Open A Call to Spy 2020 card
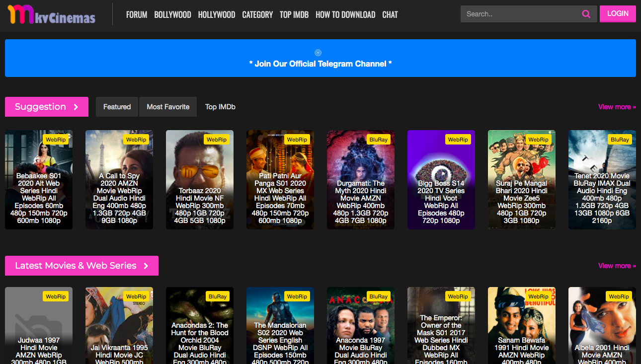Image resolution: width=641 pixels, height=364 pixels. (119, 180)
